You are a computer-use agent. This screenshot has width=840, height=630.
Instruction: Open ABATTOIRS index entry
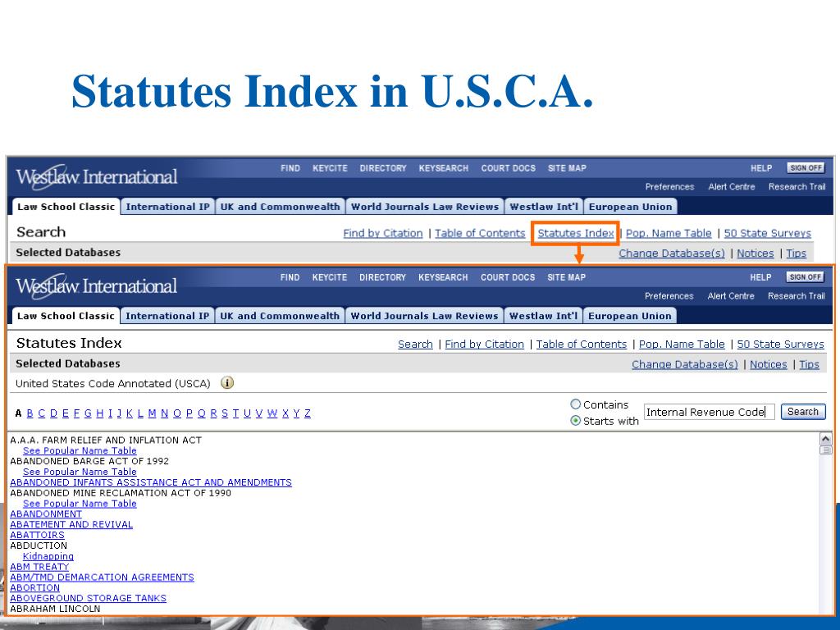(x=37, y=535)
